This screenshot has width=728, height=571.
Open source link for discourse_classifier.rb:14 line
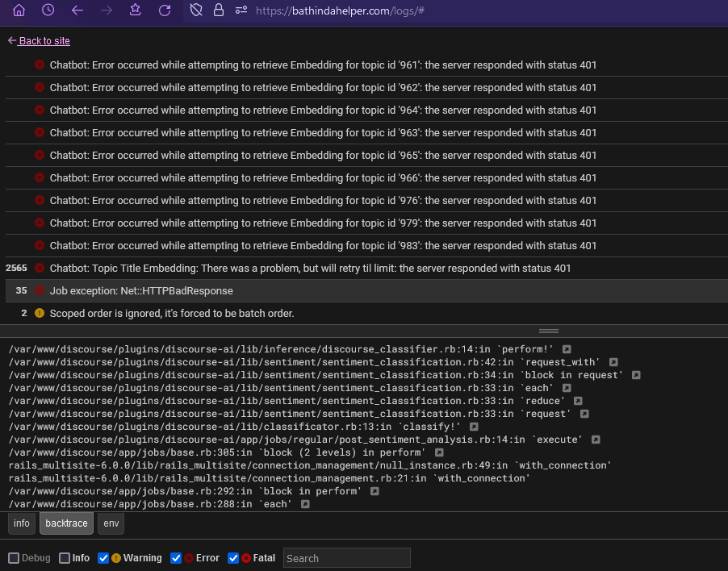[x=567, y=349]
